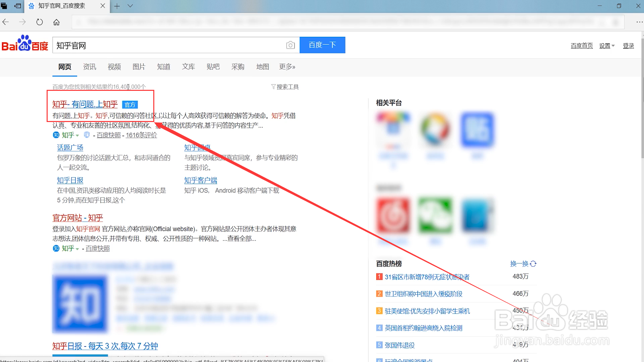
Task: Open result 知乎日报 - 每天 3 次,每次 7 分钟
Action: [105, 346]
